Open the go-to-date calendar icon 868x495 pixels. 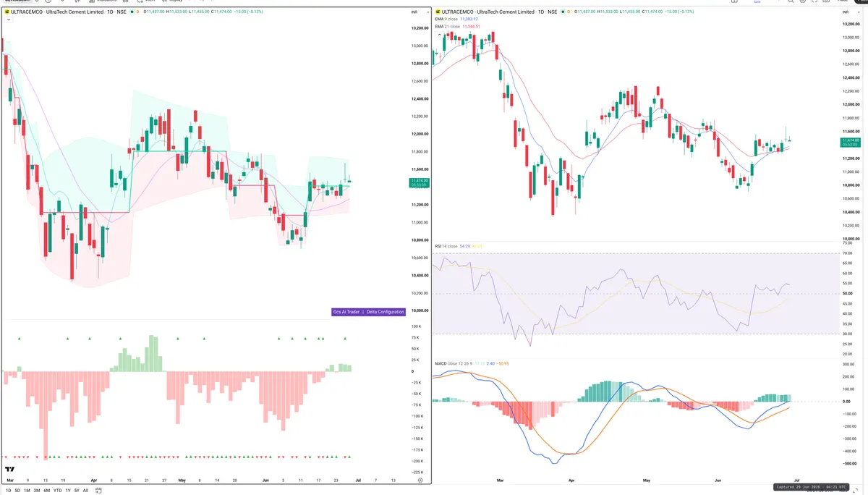coord(98,490)
